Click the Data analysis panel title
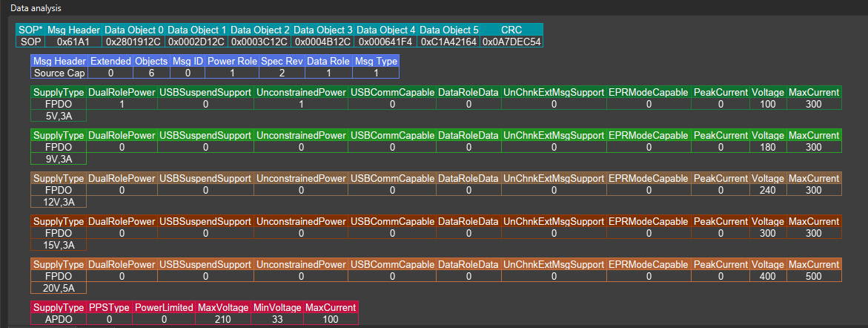The height and width of the screenshot is (328, 868). pos(36,7)
